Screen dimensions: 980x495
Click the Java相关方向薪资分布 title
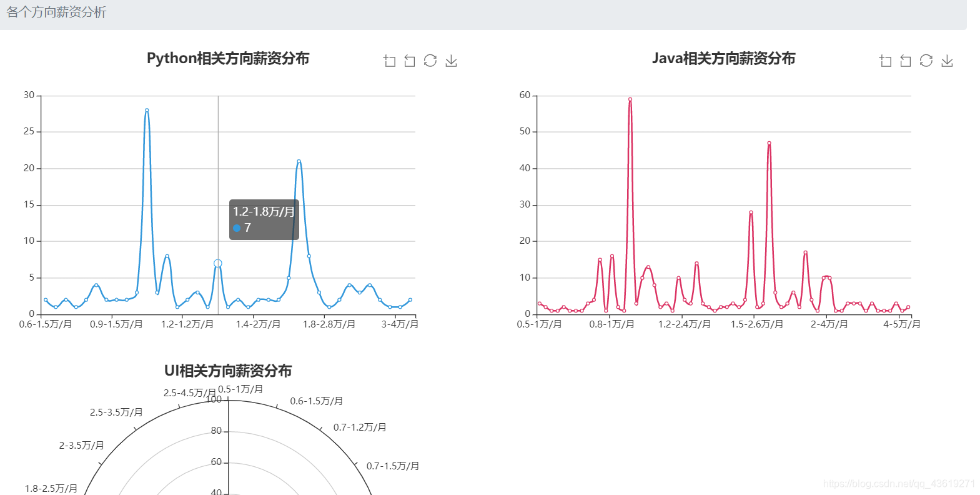click(x=724, y=58)
